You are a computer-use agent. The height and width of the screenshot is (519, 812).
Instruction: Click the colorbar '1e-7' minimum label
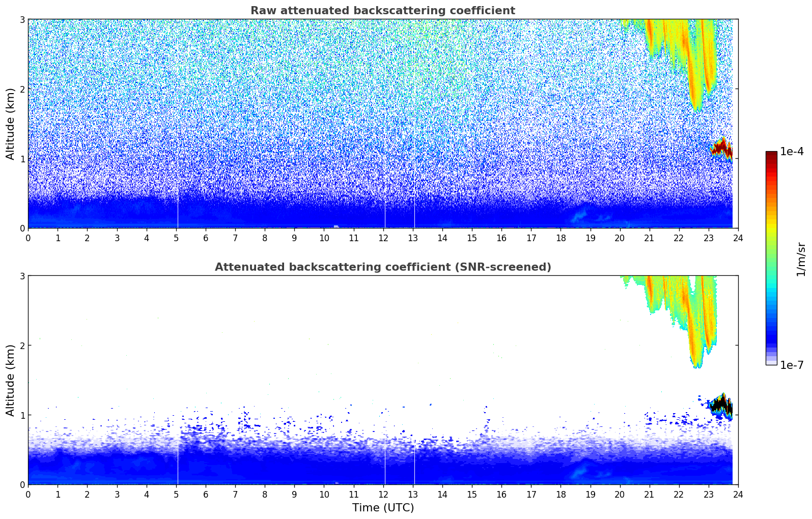point(792,365)
